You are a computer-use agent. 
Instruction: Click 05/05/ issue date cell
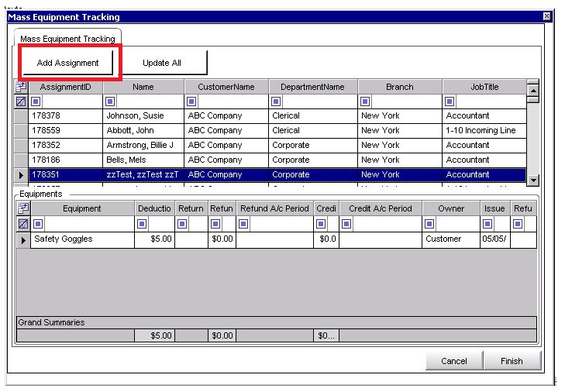495,240
